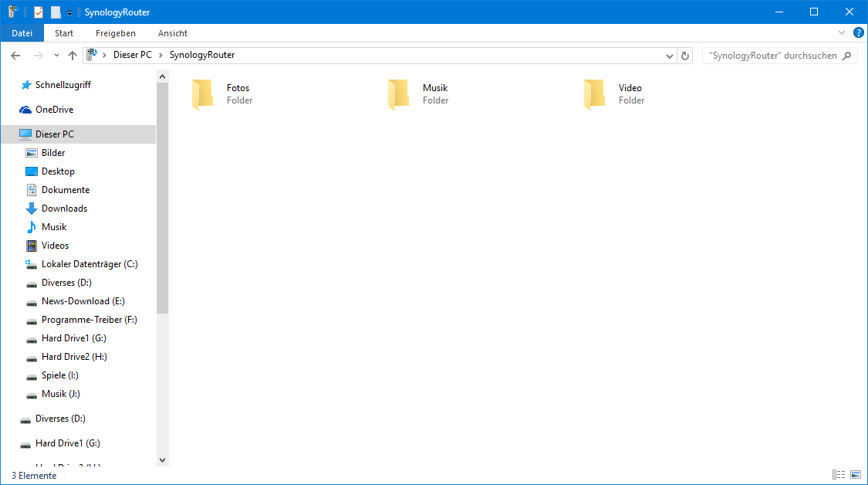The image size is (868, 485).
Task: Click the Desktop icon in sidebar
Action: (32, 171)
